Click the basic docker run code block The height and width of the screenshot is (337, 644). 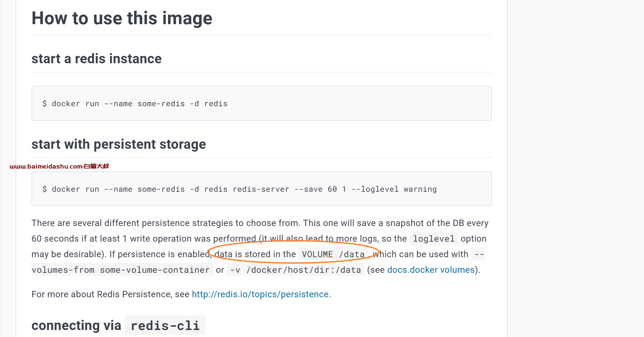tap(261, 103)
